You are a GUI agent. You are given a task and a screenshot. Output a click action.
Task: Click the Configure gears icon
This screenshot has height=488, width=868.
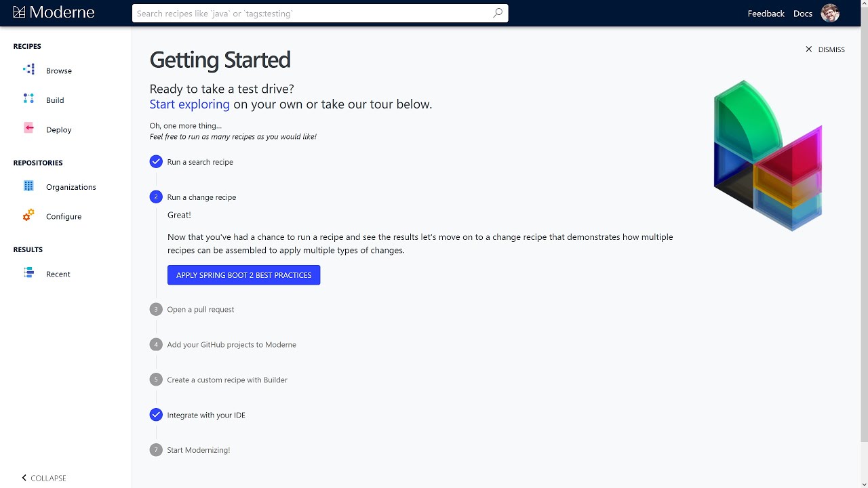(x=28, y=216)
